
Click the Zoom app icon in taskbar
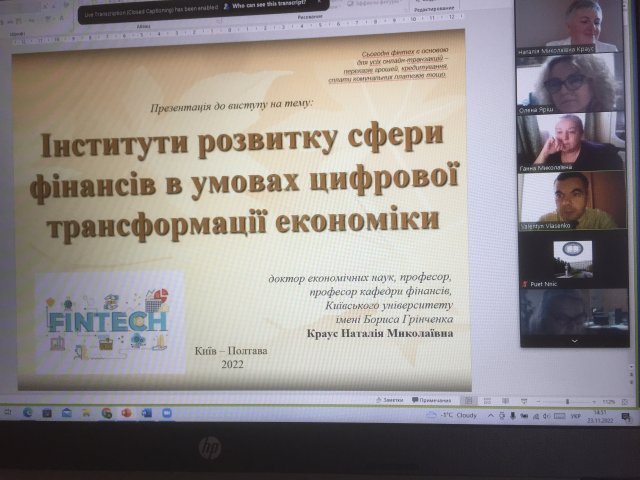164,413
